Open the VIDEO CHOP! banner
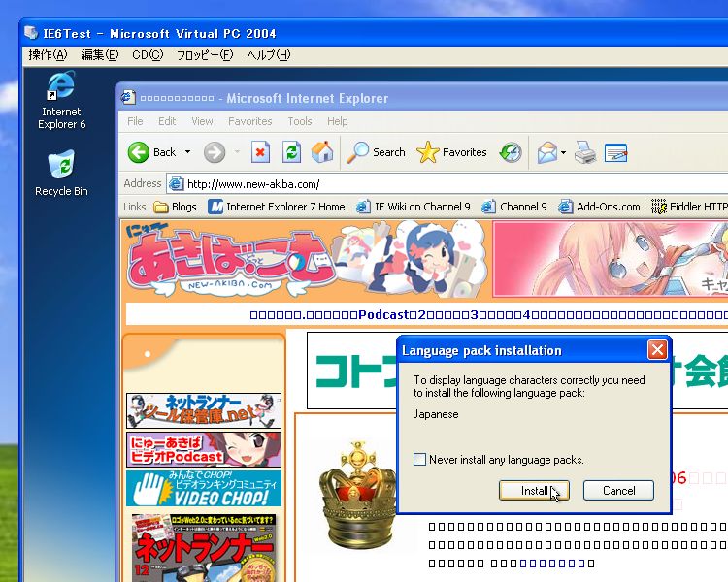 pos(204,488)
